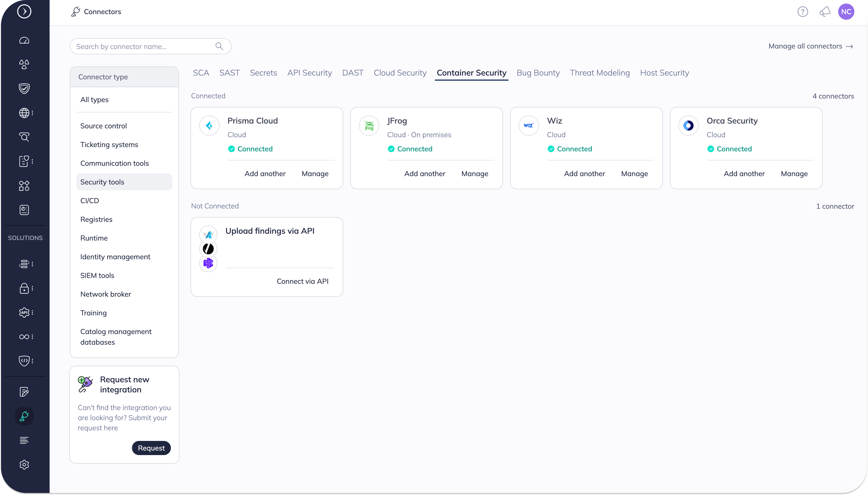
Task: Select the API security shield icon
Action: (x=24, y=312)
